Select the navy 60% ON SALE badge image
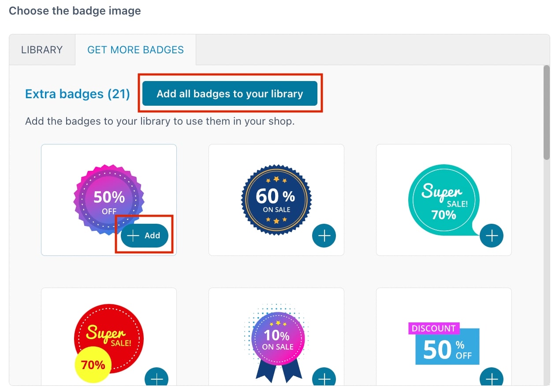 [x=276, y=200]
